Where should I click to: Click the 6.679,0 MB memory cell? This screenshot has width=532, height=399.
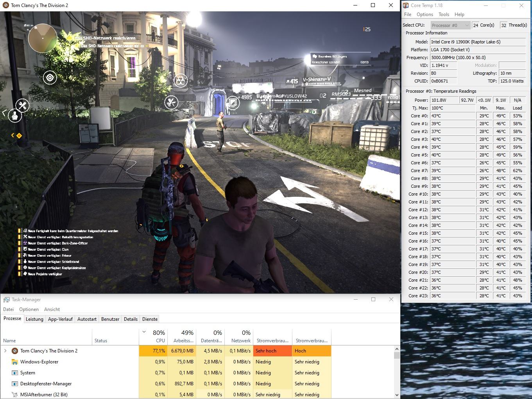(x=182, y=351)
